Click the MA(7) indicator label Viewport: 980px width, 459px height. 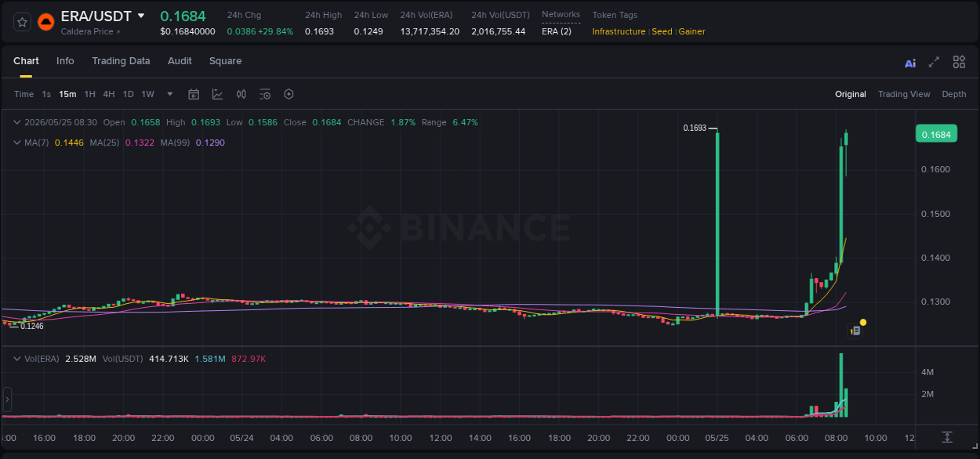tap(37, 143)
